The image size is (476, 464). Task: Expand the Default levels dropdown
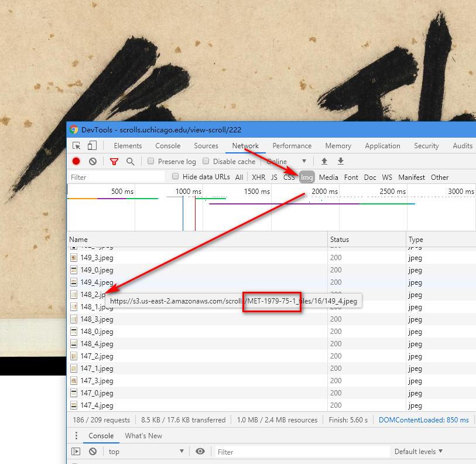(418, 452)
